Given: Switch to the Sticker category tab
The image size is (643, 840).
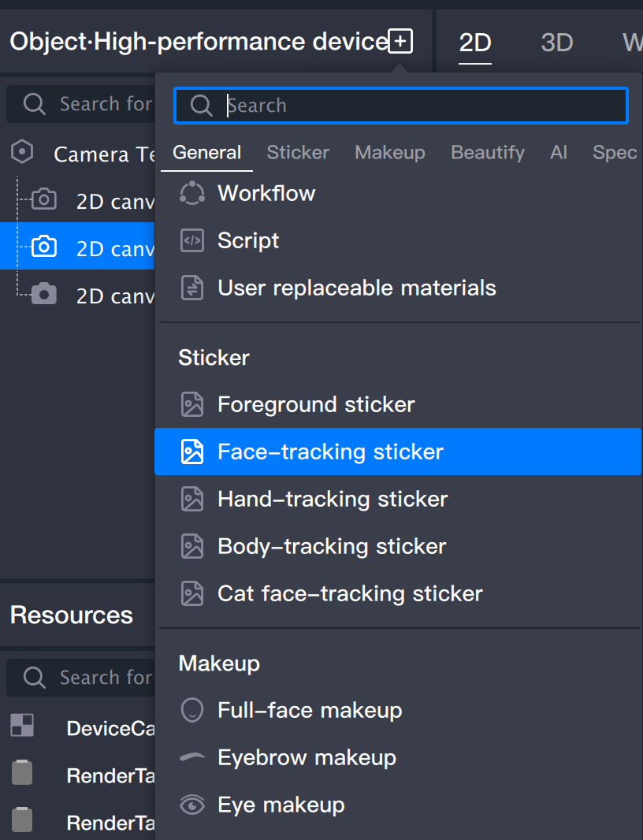Looking at the screenshot, I should pyautogui.click(x=298, y=152).
